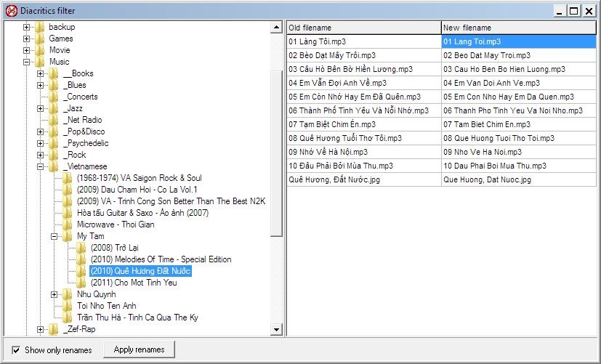This screenshot has height=364, width=601.
Task: Click the Old filename column header
Action: tap(363, 28)
